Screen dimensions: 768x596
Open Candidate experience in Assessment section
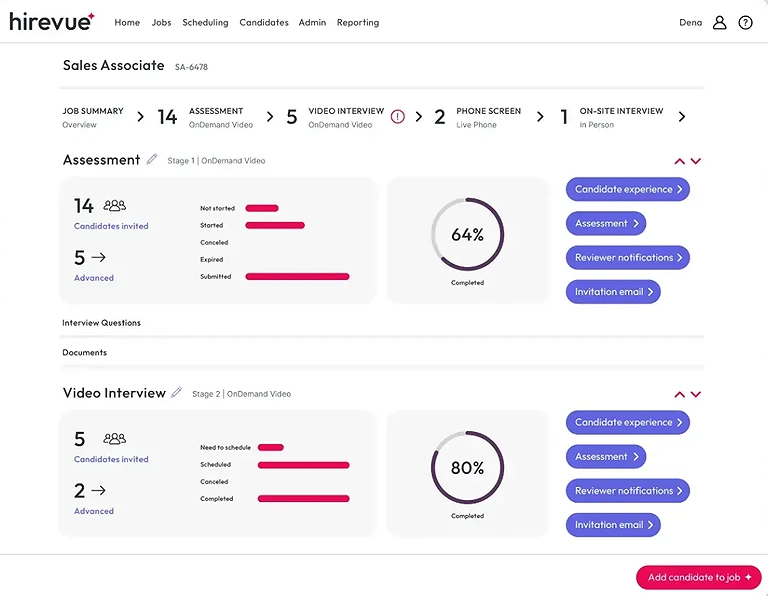[x=627, y=189]
